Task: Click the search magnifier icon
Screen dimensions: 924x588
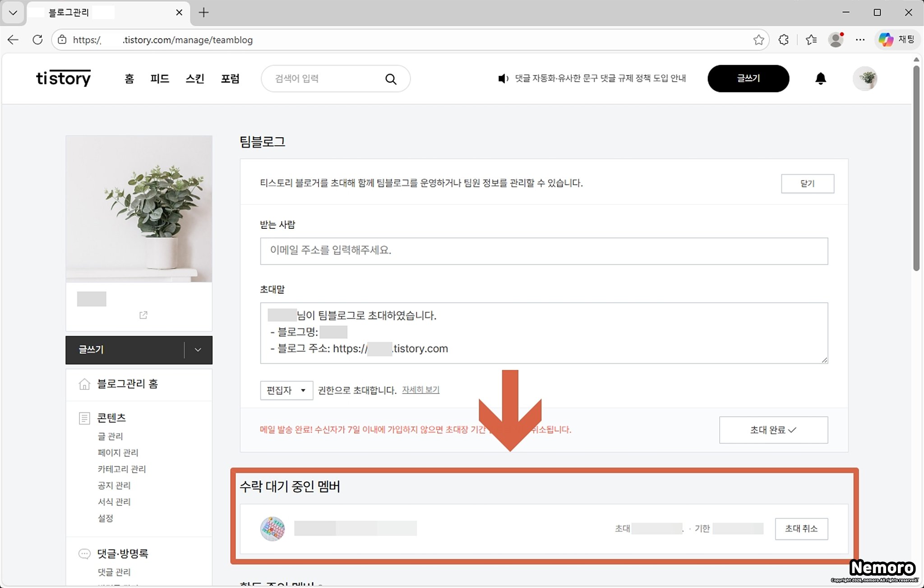Action: (391, 79)
